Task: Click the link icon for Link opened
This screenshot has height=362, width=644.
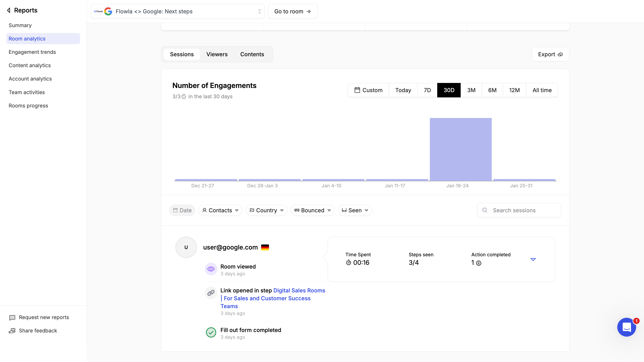Action: point(211,293)
